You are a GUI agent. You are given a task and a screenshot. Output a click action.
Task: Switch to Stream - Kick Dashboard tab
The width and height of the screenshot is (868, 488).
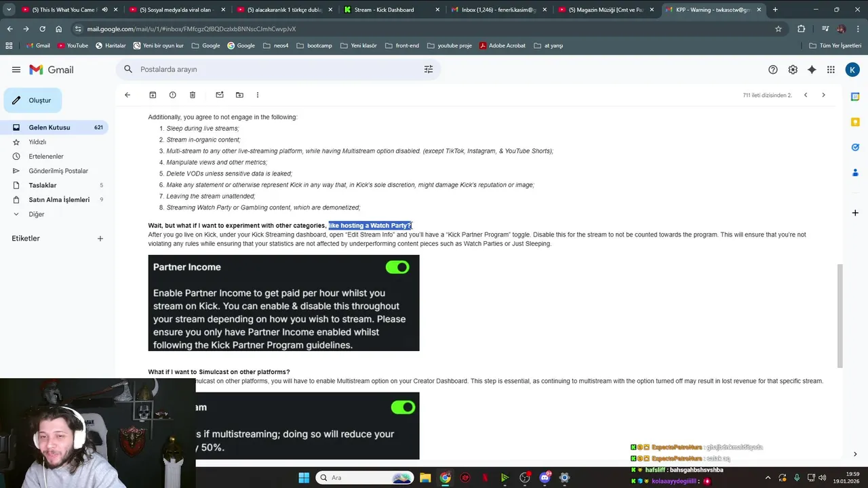coord(391,9)
